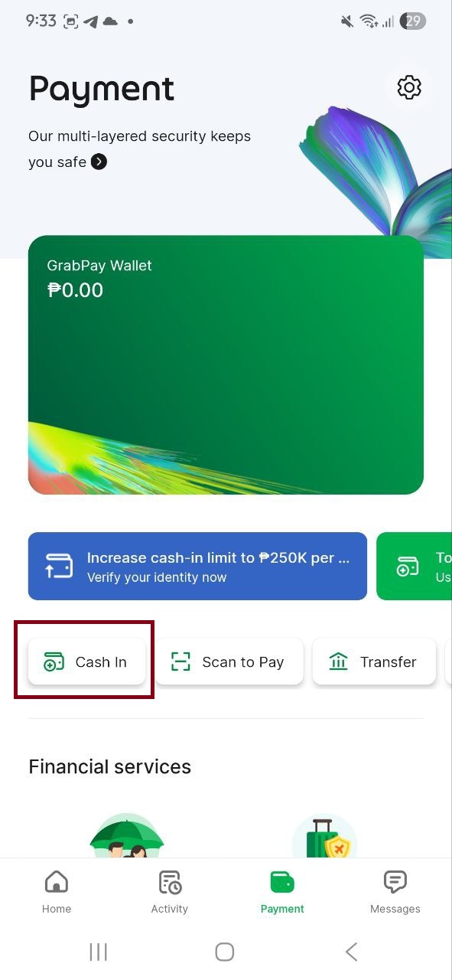Screen dimensions: 452x980
Task: Tap the partially visible green promo banner
Action: pyautogui.click(x=415, y=566)
